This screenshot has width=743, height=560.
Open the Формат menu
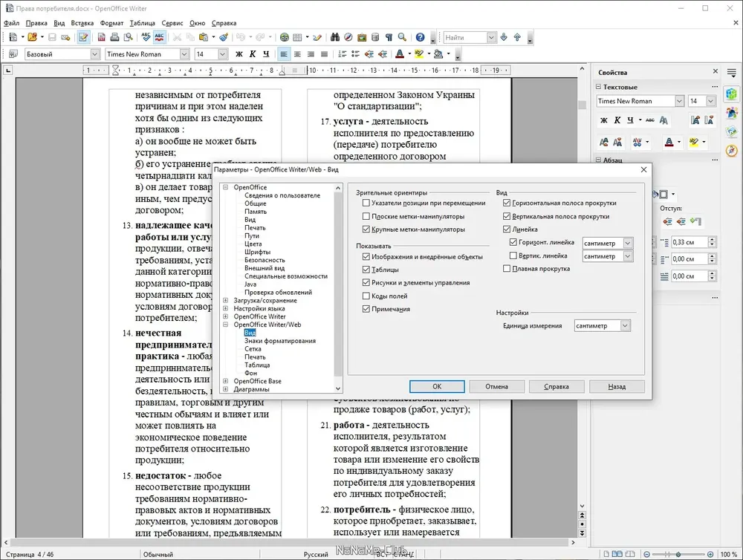tap(111, 23)
